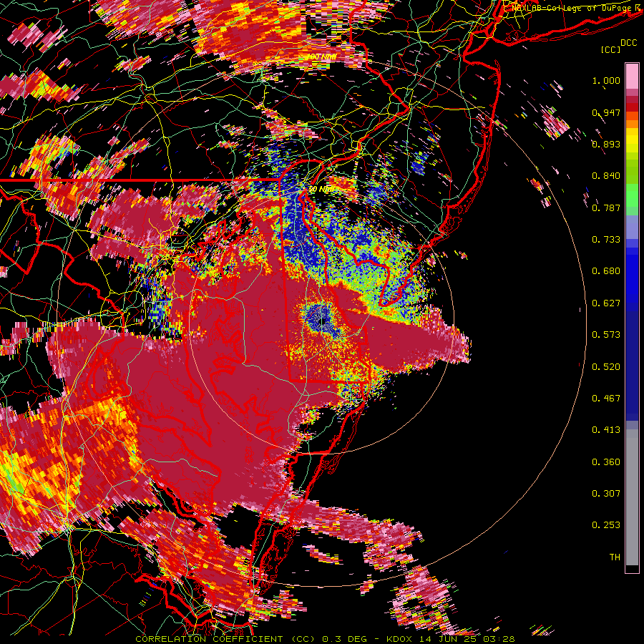Click the 0.467 color scale label
644x644 pixels.
click(606, 399)
